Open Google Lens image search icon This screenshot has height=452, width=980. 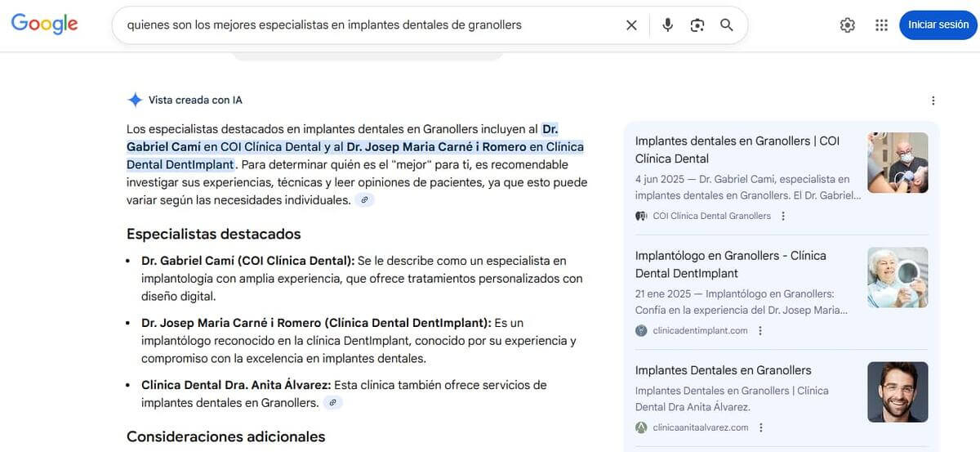click(697, 25)
